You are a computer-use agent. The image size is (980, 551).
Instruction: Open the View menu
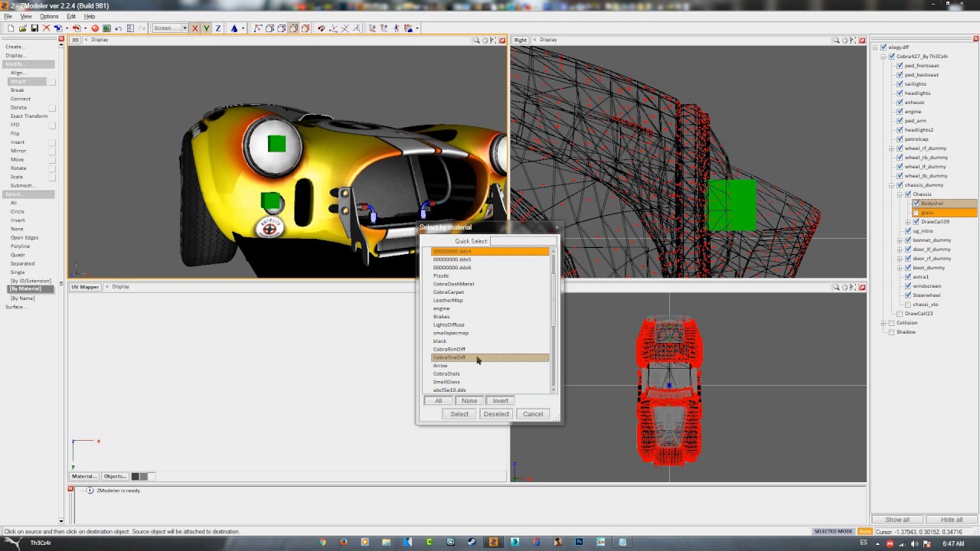point(26,16)
